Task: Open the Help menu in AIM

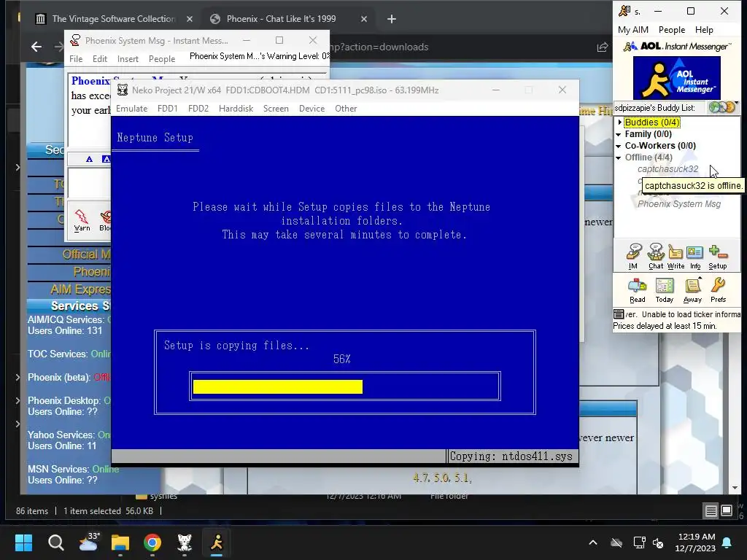Action: point(704,30)
